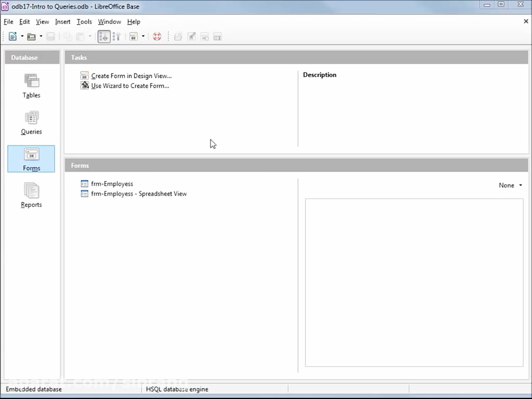The height and width of the screenshot is (399, 532).
Task: Click the Save toolbar icon
Action: coord(51,36)
